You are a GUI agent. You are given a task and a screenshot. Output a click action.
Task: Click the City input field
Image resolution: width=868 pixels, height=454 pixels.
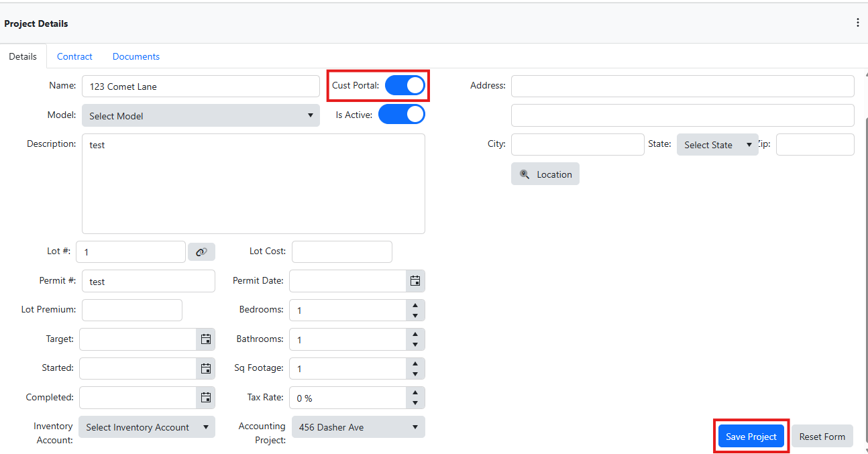[578, 144]
